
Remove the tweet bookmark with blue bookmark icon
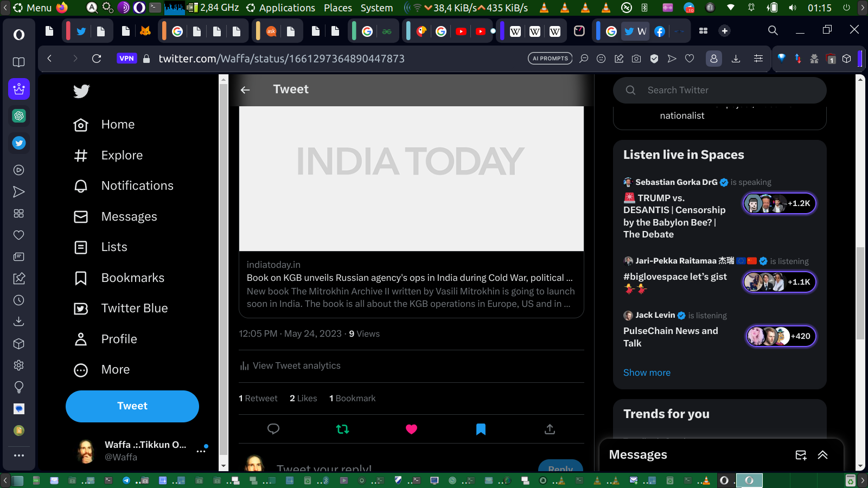coord(481,429)
